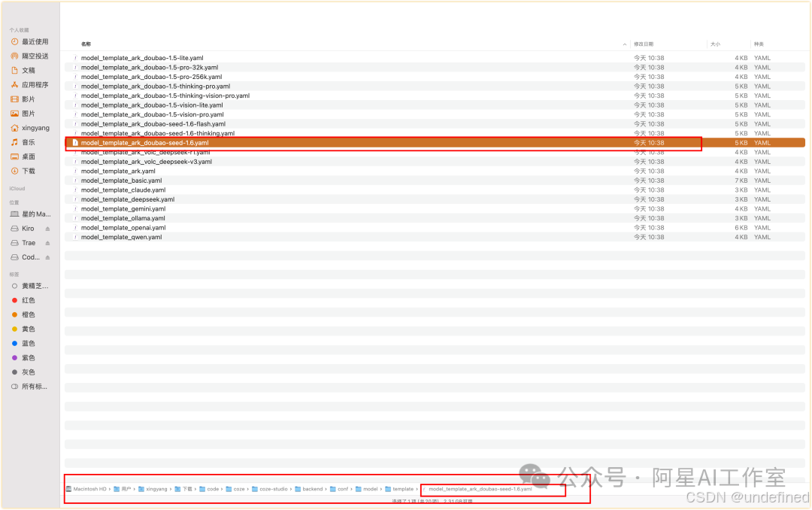
Task: Open xingyang home folder in sidebar
Action: pyautogui.click(x=30, y=128)
